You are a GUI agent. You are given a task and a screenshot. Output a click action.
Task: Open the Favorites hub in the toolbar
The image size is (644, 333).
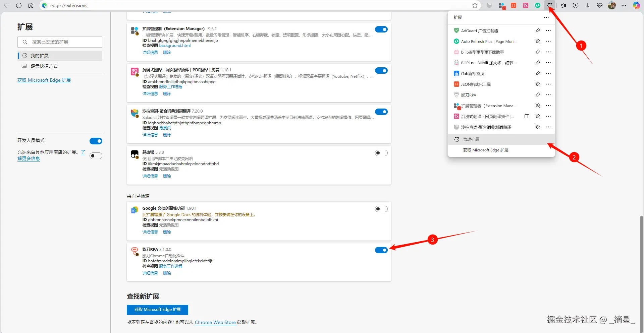[x=563, y=5]
